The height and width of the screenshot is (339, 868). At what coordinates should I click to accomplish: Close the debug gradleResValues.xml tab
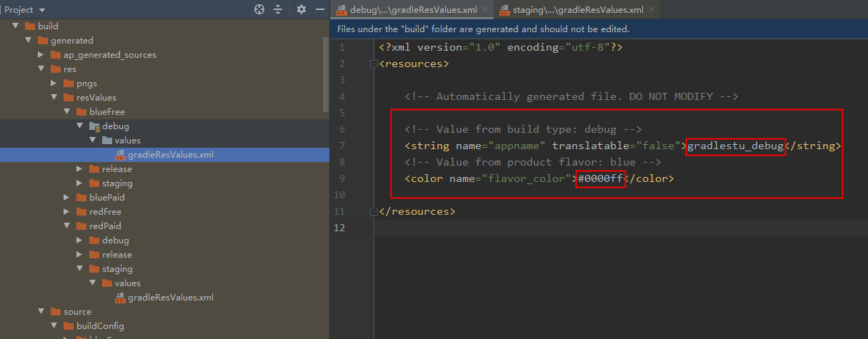(x=487, y=10)
